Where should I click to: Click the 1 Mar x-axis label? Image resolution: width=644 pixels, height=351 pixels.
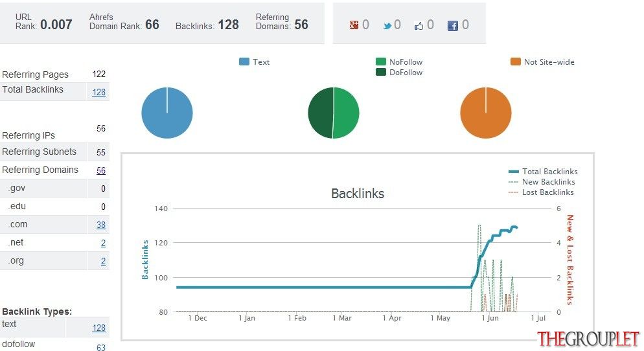click(342, 318)
